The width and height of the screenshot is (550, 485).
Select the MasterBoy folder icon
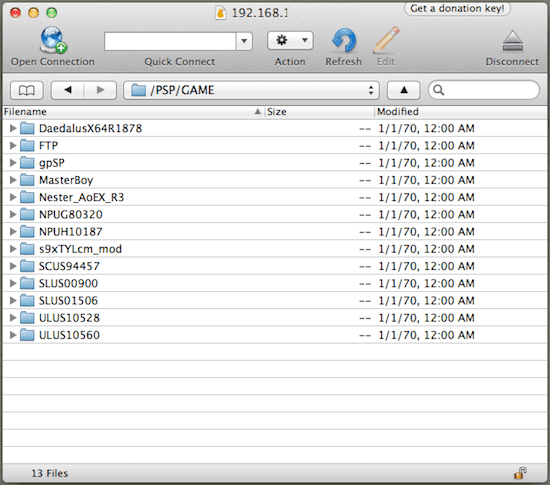(x=27, y=180)
